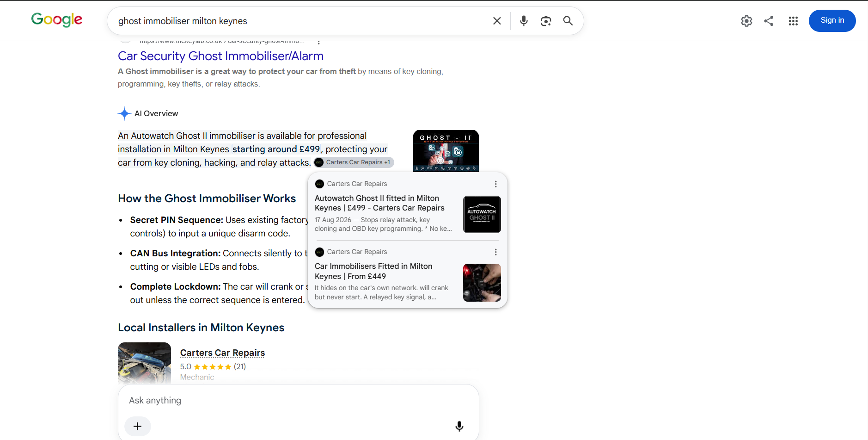Open Car Security Ghost Immobiliser/Alarm result
Screen dimensions: 868x440
(220, 56)
